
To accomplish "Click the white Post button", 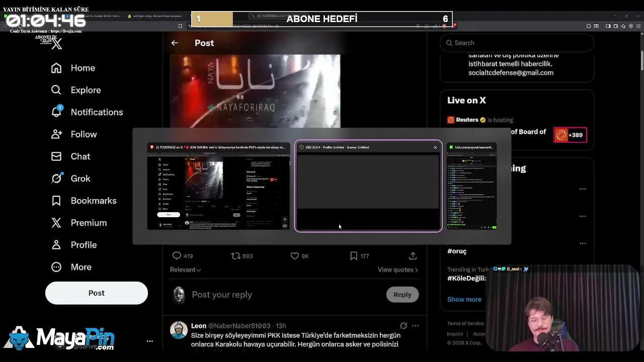I will [x=97, y=293].
